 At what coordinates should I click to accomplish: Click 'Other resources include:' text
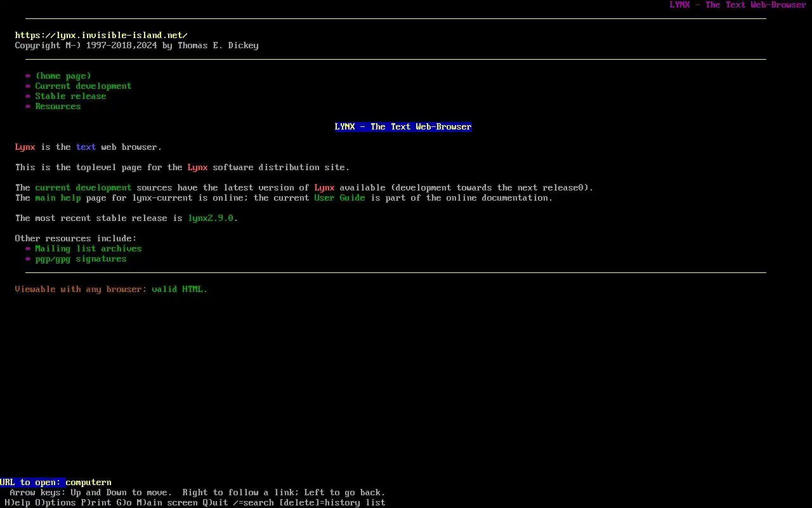point(76,239)
